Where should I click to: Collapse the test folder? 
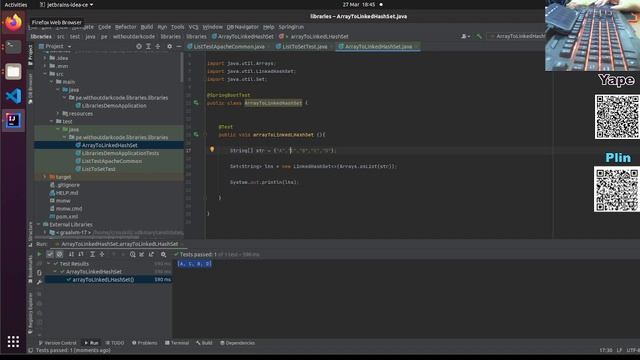click(x=51, y=122)
